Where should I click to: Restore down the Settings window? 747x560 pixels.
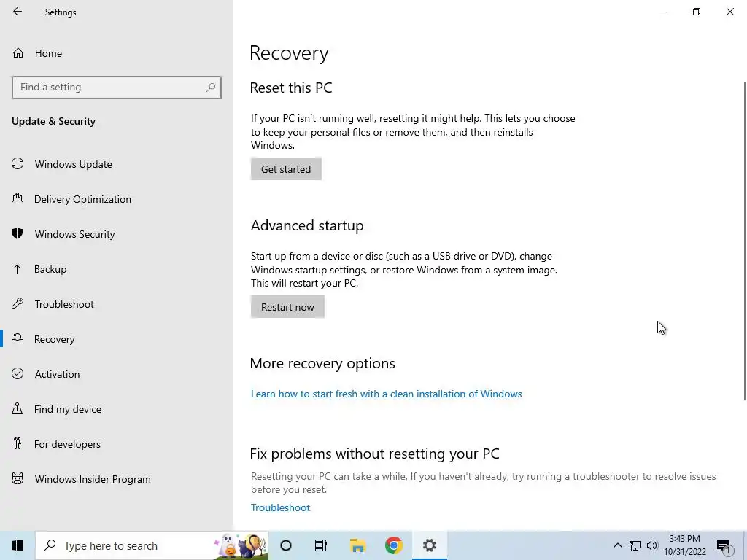[x=697, y=12]
